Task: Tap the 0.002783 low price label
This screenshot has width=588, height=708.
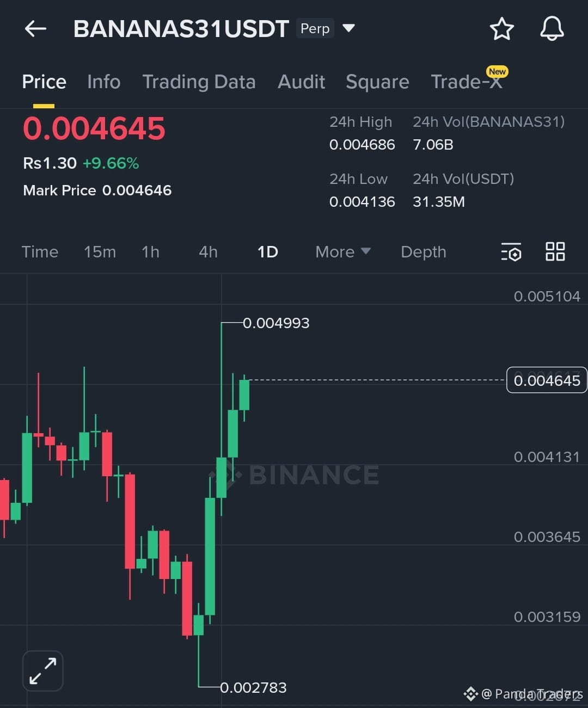Action: click(253, 688)
